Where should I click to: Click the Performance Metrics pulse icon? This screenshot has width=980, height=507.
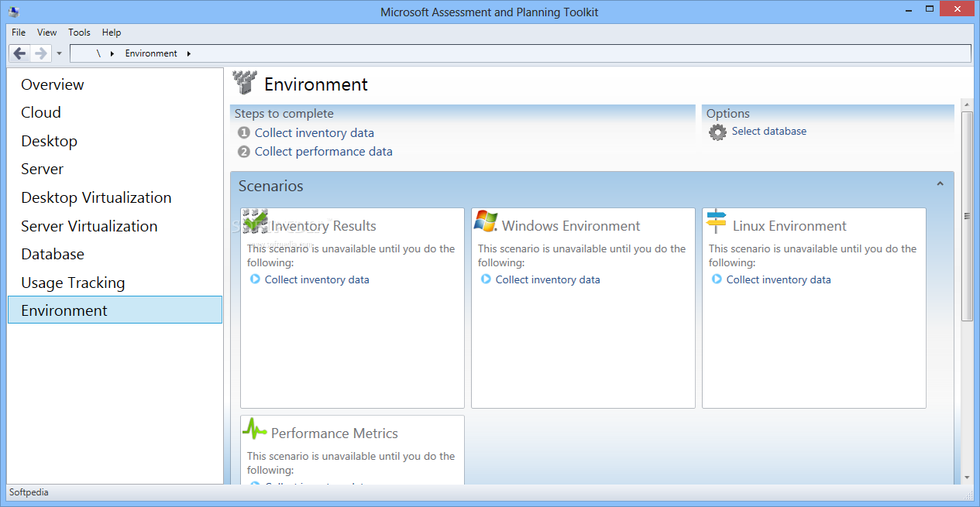(x=254, y=429)
